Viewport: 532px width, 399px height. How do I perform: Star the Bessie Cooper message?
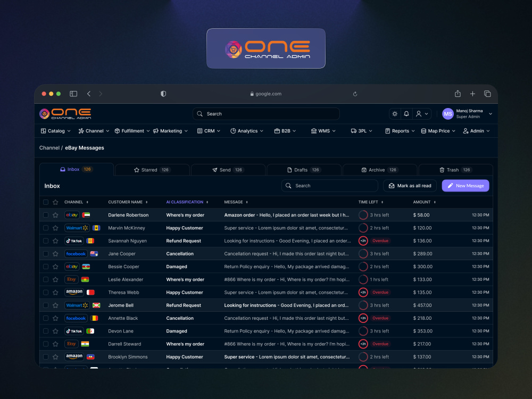[55, 267]
